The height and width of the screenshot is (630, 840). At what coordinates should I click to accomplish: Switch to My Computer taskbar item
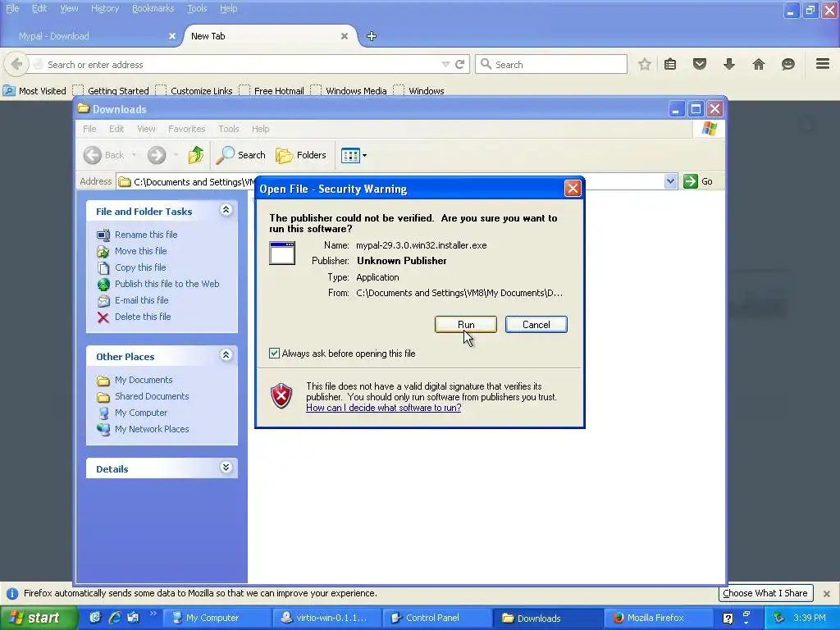(216, 618)
